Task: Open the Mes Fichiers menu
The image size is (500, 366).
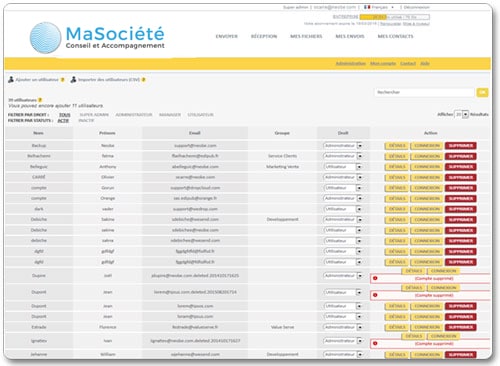Action: pos(306,36)
